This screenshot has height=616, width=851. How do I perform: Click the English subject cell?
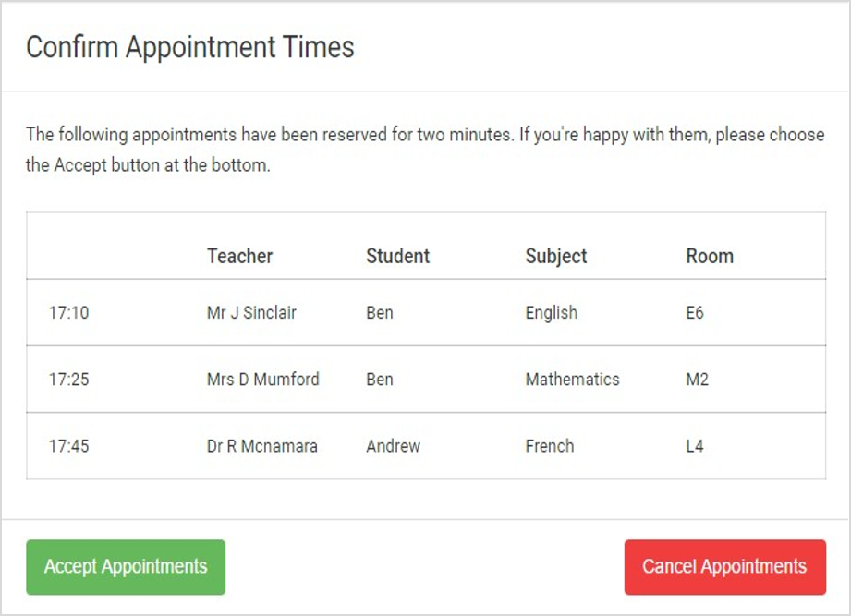pyautogui.click(x=552, y=313)
